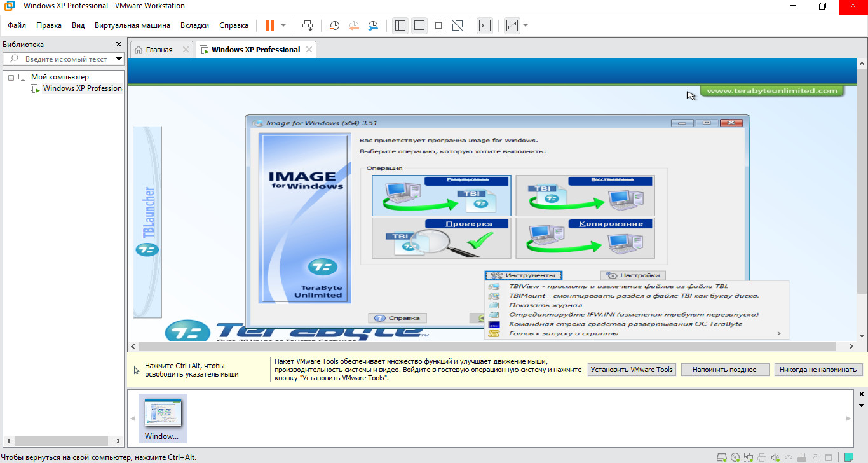The height and width of the screenshot is (463, 868).
Task: Click the hard disk status bar icon
Action: point(722,457)
